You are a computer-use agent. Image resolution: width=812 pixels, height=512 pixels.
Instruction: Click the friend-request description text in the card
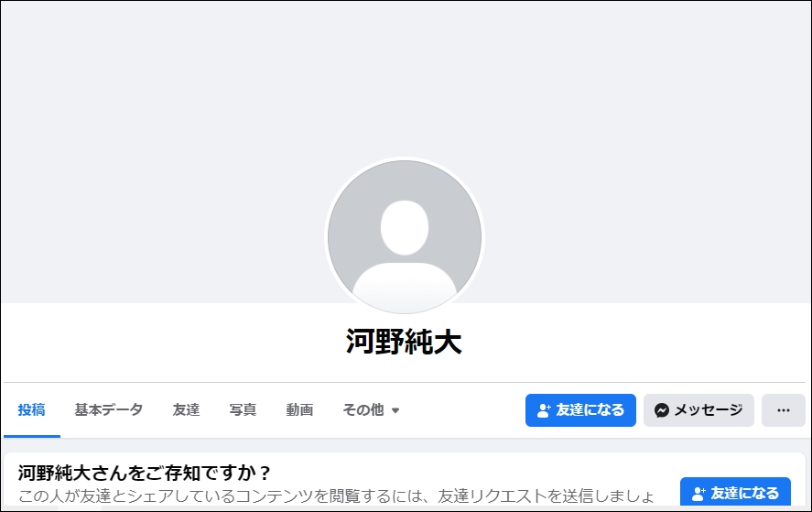336,496
